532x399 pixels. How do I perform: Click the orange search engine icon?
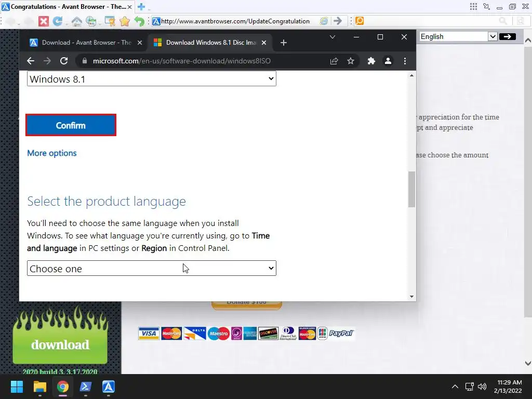(360, 21)
